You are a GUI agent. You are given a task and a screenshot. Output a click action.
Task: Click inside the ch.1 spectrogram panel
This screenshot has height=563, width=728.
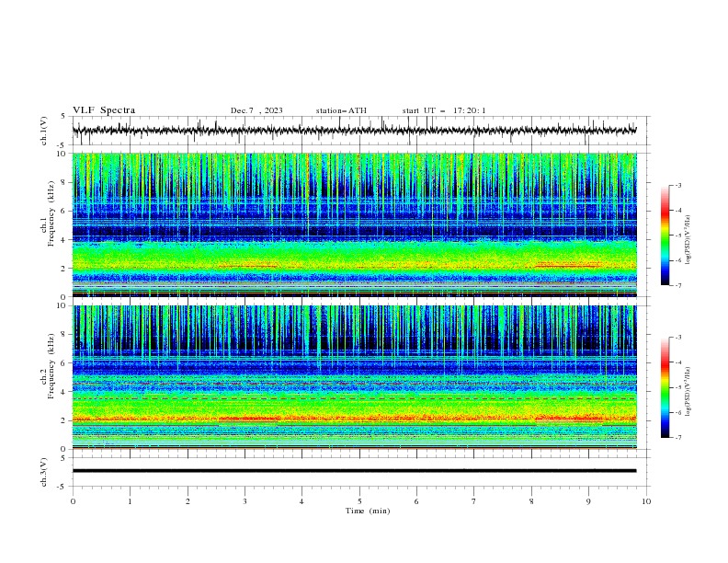[354, 224]
